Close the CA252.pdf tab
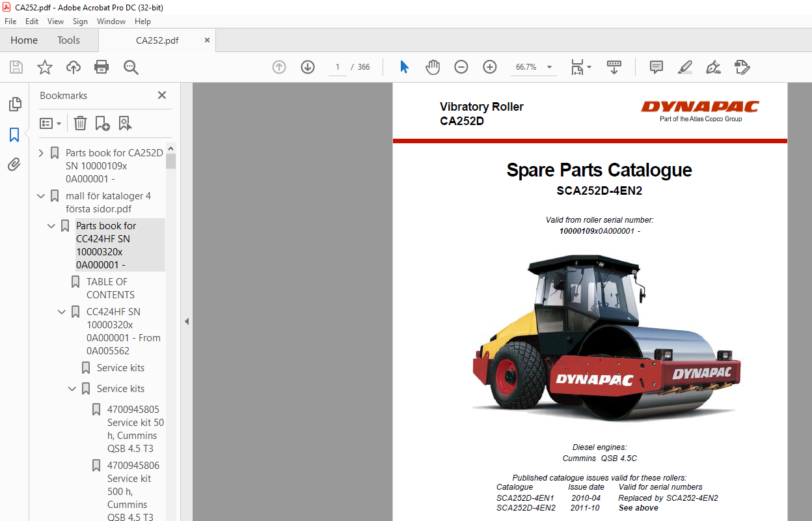This screenshot has width=812, height=521. point(207,40)
